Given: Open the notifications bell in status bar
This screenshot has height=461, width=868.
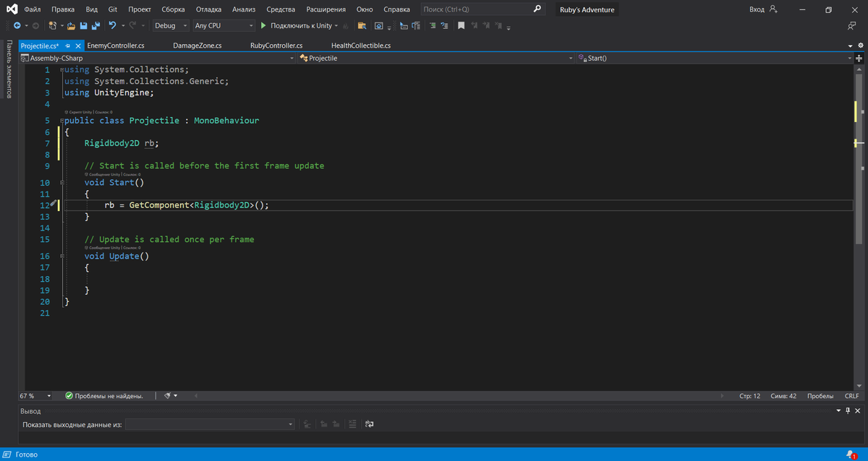Looking at the screenshot, I should pyautogui.click(x=851, y=454).
